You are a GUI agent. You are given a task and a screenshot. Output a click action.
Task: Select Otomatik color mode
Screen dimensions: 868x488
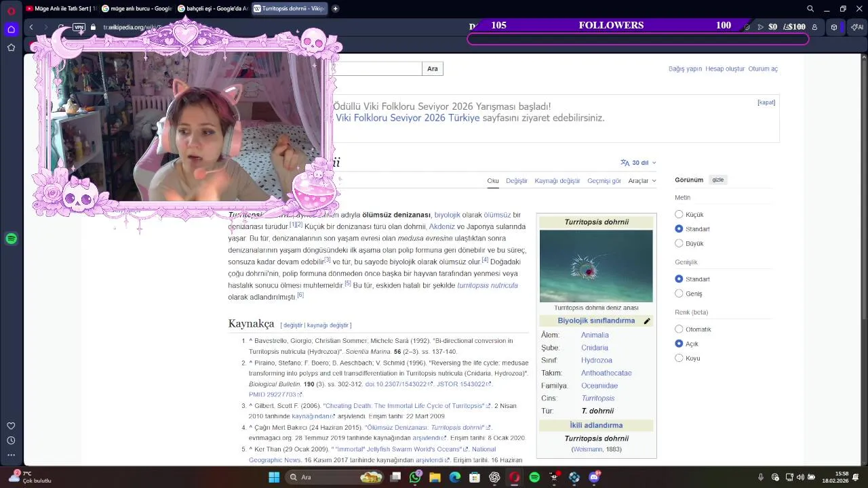[x=679, y=329]
